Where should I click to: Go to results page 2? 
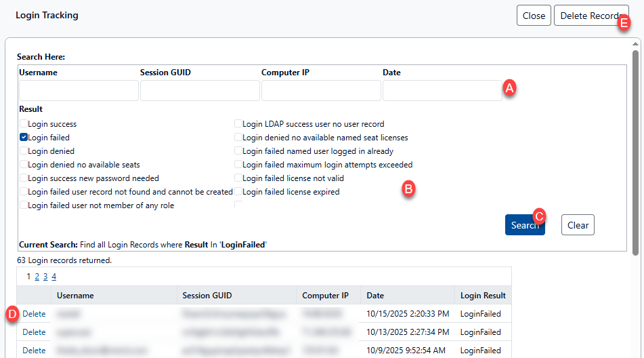click(x=37, y=277)
